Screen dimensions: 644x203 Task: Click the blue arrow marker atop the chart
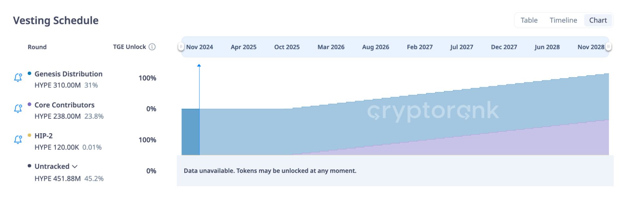[199, 66]
